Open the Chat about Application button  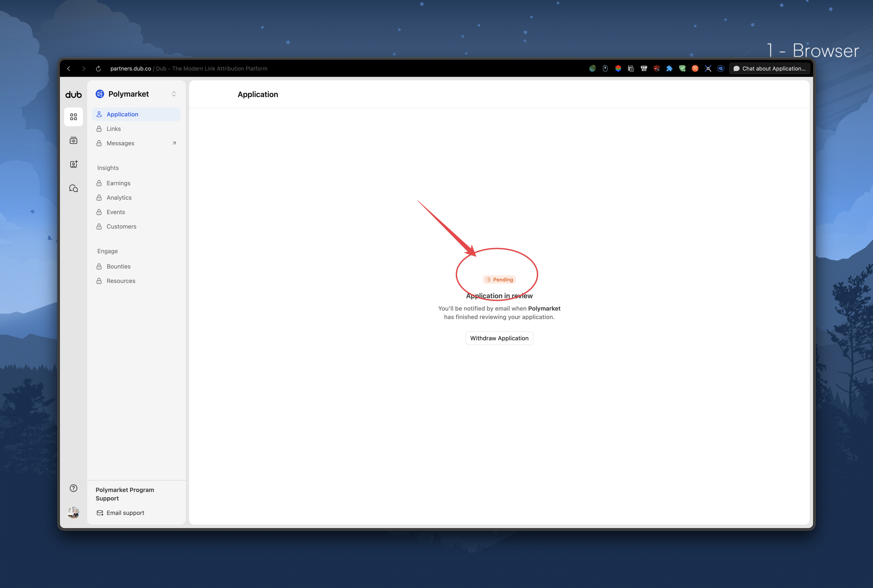770,69
